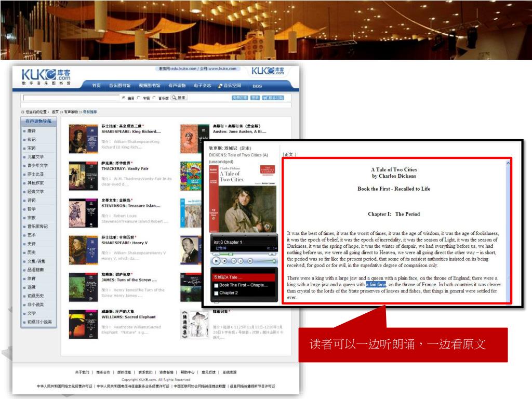The image size is (532, 399).
Task: Skip to previous track in player
Action: (x=233, y=261)
